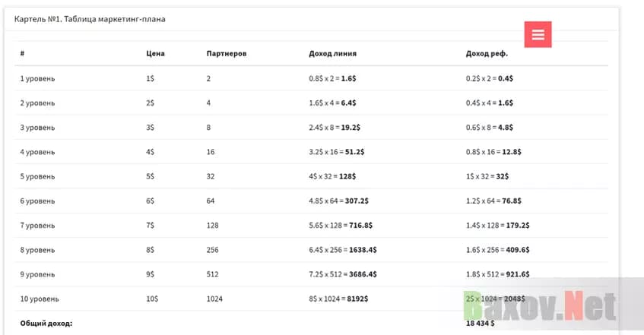Click the '2 уровень' row label
The height and width of the screenshot is (335, 644).
(x=37, y=103)
